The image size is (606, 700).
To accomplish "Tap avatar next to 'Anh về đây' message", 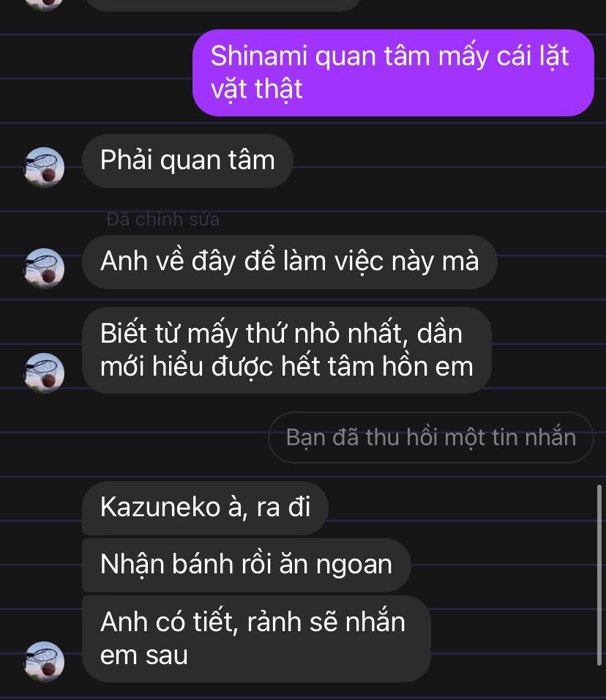I will point(44,268).
